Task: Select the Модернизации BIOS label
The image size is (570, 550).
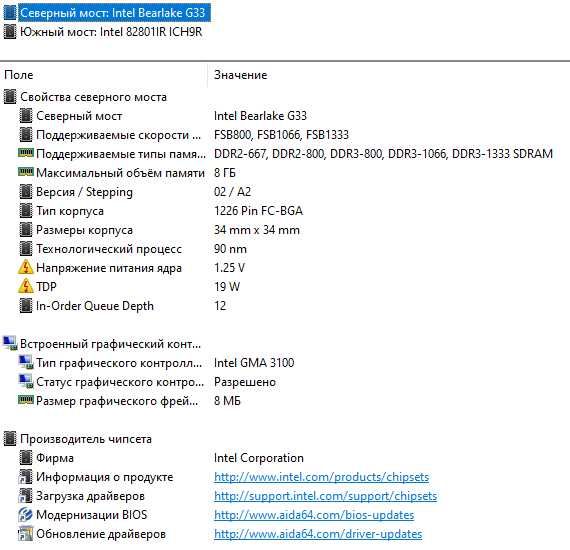Action: pyautogui.click(x=92, y=515)
